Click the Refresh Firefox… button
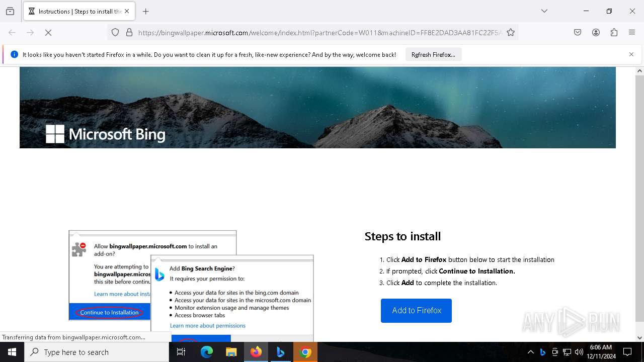Screen dimensions: 644x362 click(433, 54)
